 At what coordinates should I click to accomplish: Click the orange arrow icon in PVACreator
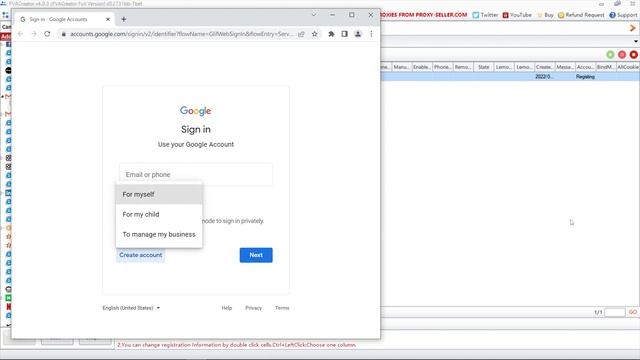(x=633, y=28)
